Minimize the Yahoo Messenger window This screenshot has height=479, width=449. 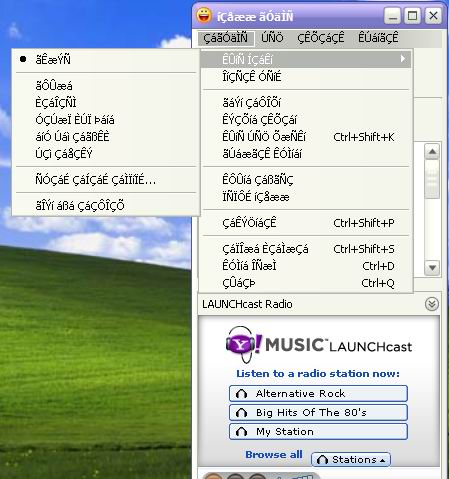392,16
